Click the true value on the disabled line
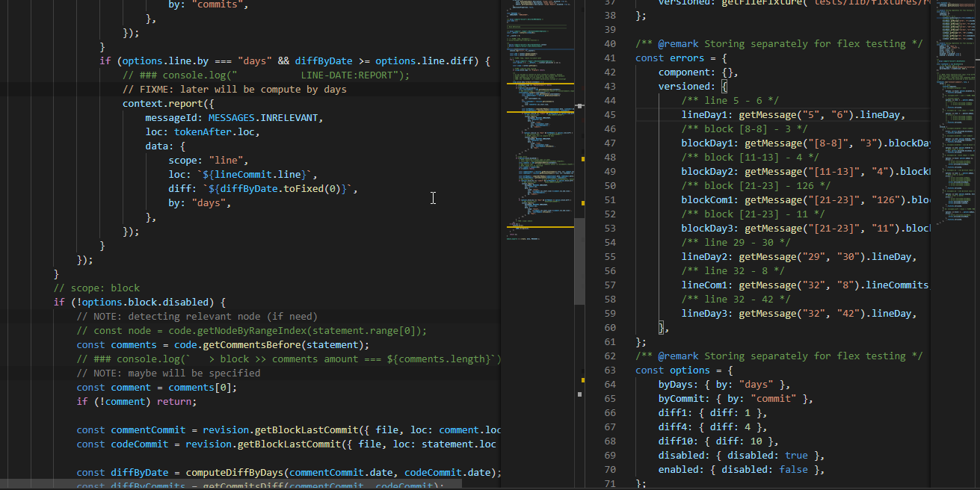This screenshot has height=490, width=980. (x=796, y=455)
